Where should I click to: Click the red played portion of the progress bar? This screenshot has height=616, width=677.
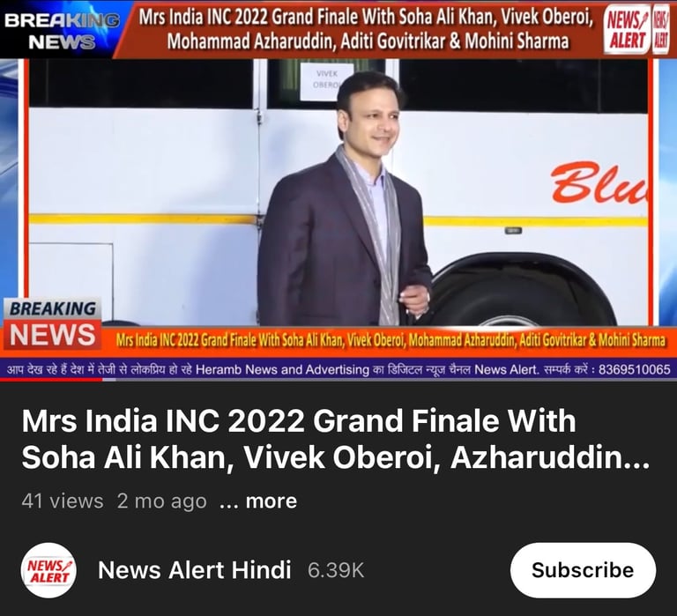pyautogui.click(x=51, y=380)
